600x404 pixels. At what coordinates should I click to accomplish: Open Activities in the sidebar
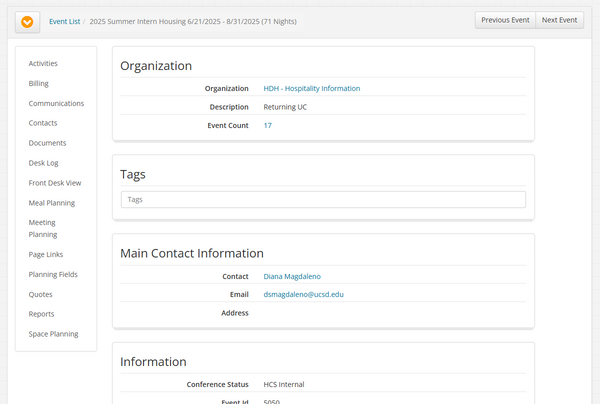pos(43,64)
